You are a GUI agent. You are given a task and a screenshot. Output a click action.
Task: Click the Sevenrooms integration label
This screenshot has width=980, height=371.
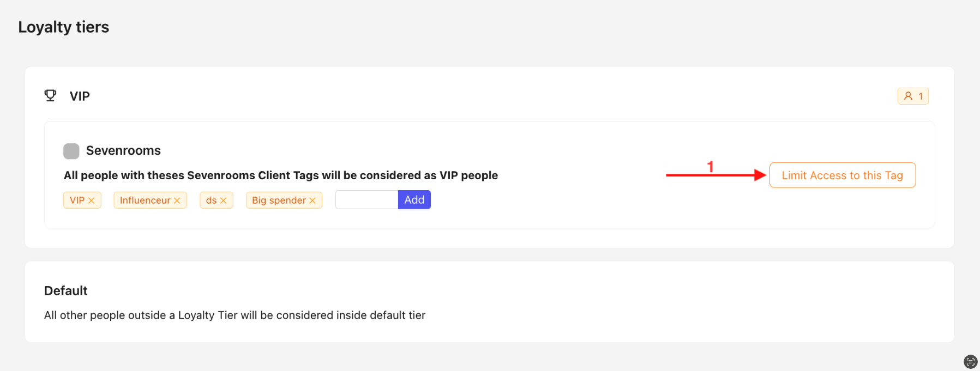pos(123,151)
